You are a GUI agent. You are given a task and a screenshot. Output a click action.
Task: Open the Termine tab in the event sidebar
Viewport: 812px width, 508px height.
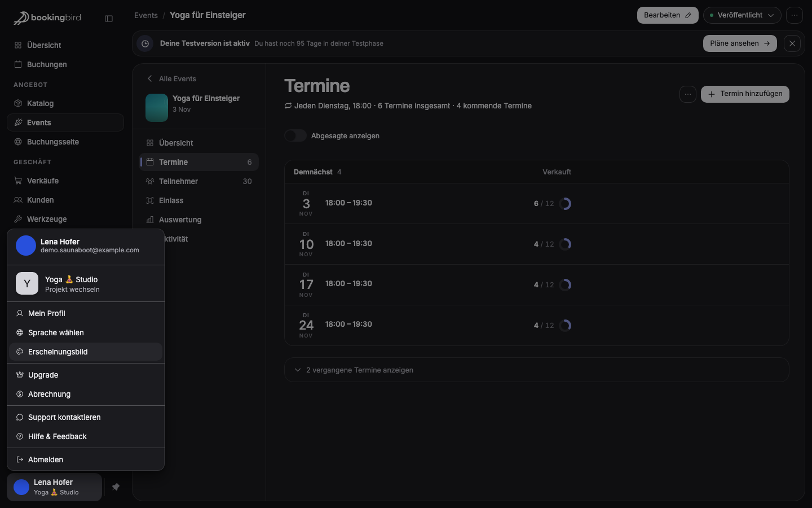199,162
